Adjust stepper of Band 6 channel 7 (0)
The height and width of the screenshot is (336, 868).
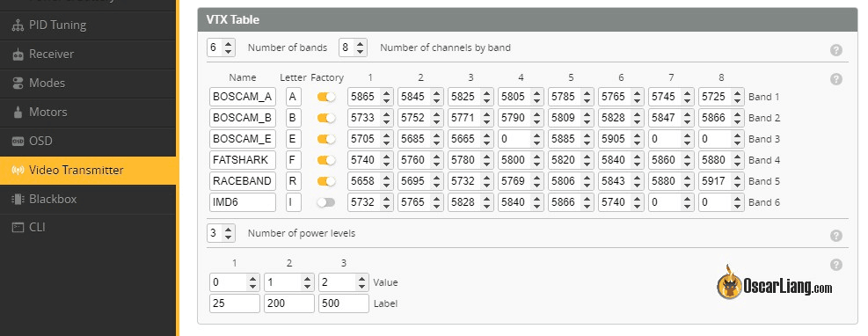point(688,202)
